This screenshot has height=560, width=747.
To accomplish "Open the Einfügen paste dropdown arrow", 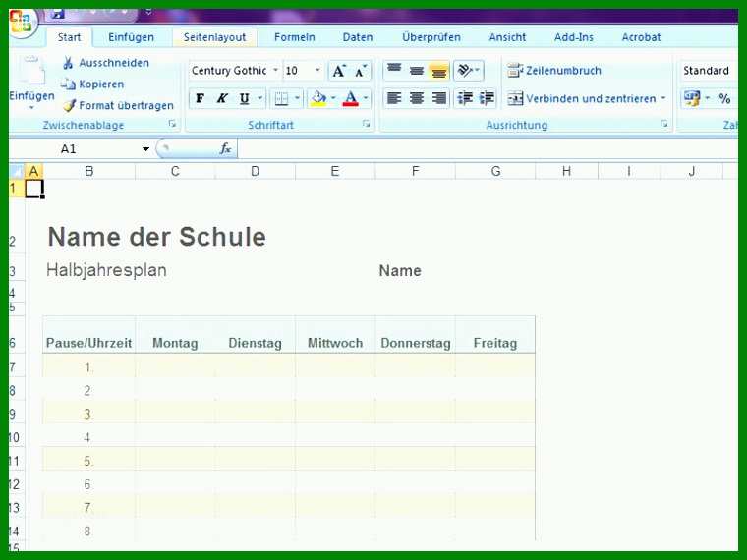I will coord(31,108).
